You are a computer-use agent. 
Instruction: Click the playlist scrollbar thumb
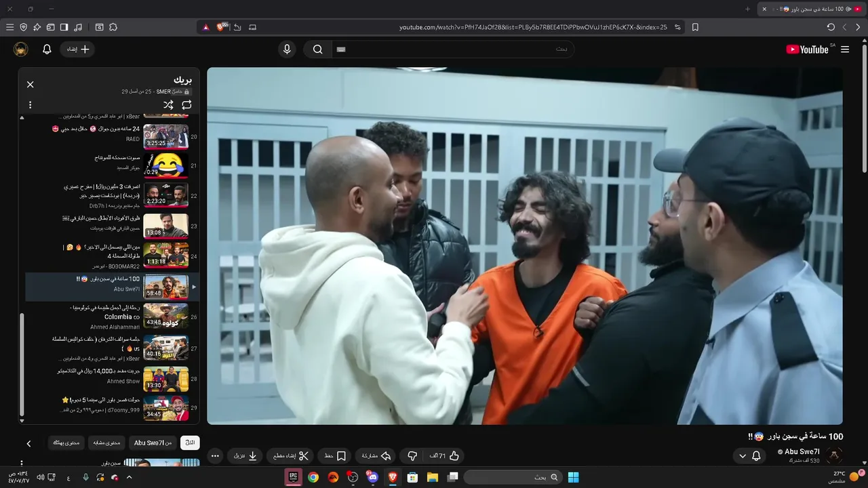[x=22, y=364]
